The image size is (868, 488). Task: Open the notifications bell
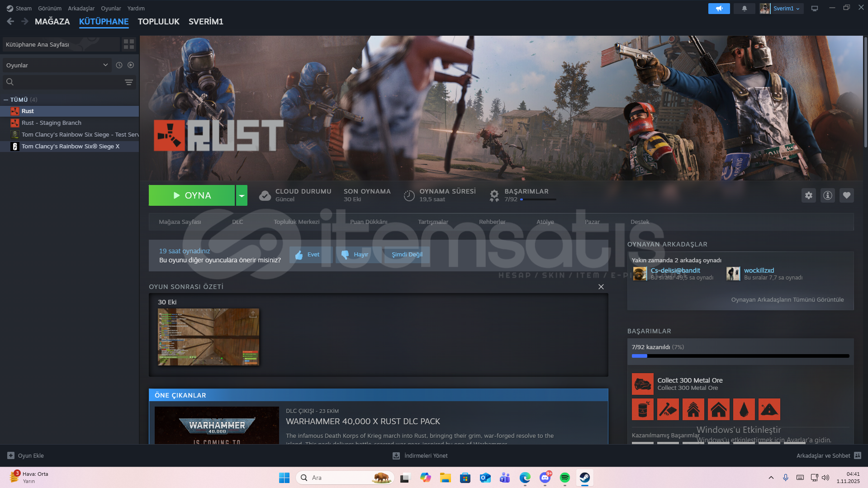(x=744, y=9)
